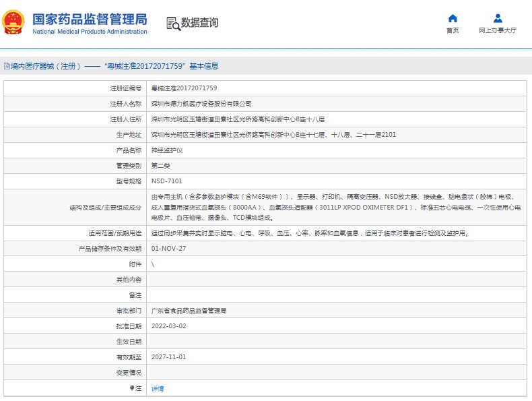Click the 数据查询 heading
This screenshot has height=401, width=532.
pos(199,23)
